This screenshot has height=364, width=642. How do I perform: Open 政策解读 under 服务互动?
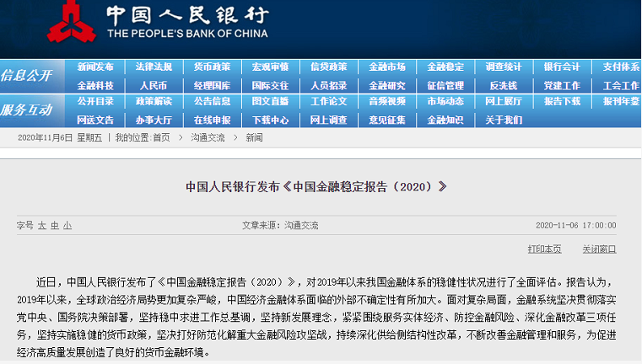tap(154, 101)
